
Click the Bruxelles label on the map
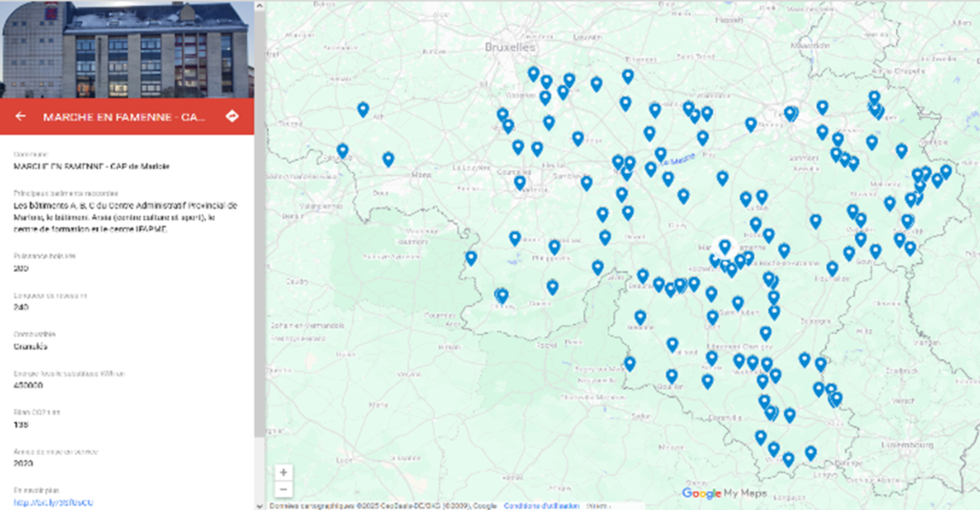pyautogui.click(x=510, y=47)
